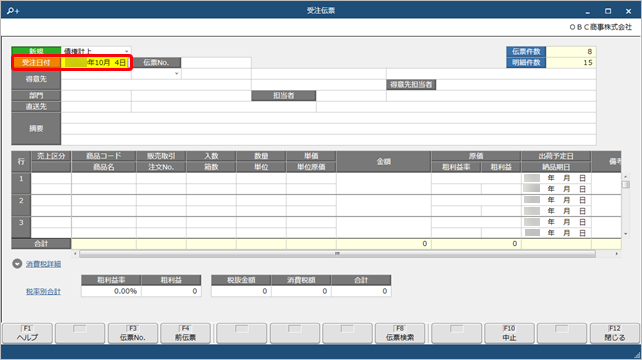642x360 pixels.
Task: Click the OBC商事株式会社 company name
Action: pyautogui.click(x=600, y=27)
